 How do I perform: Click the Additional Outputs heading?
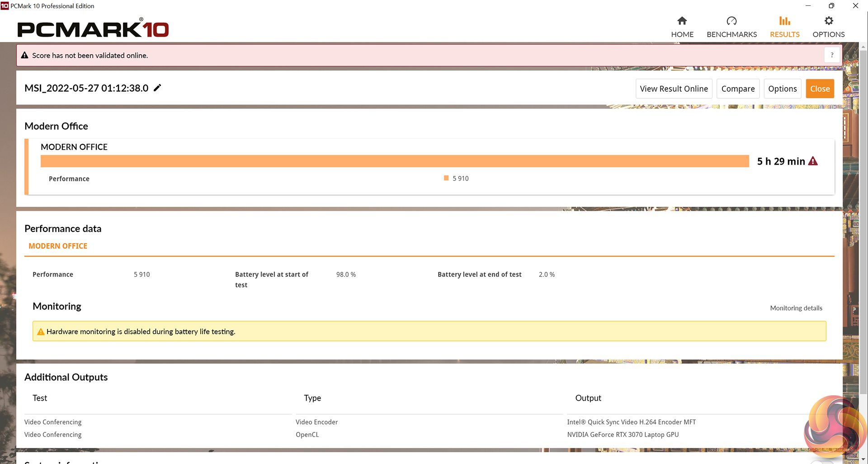click(x=66, y=377)
